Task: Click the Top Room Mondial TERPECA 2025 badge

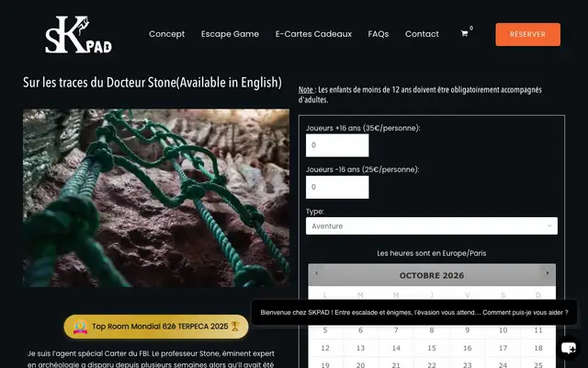Action: [x=156, y=327]
